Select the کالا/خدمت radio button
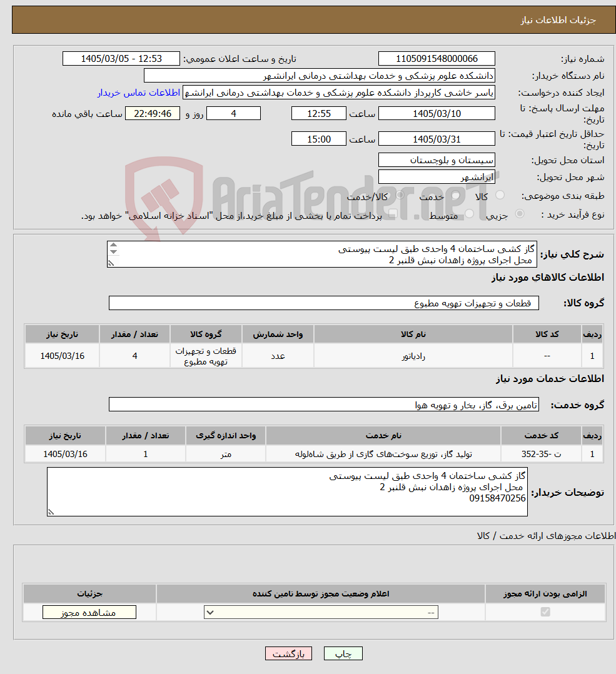This screenshot has width=616, height=674. [x=400, y=195]
